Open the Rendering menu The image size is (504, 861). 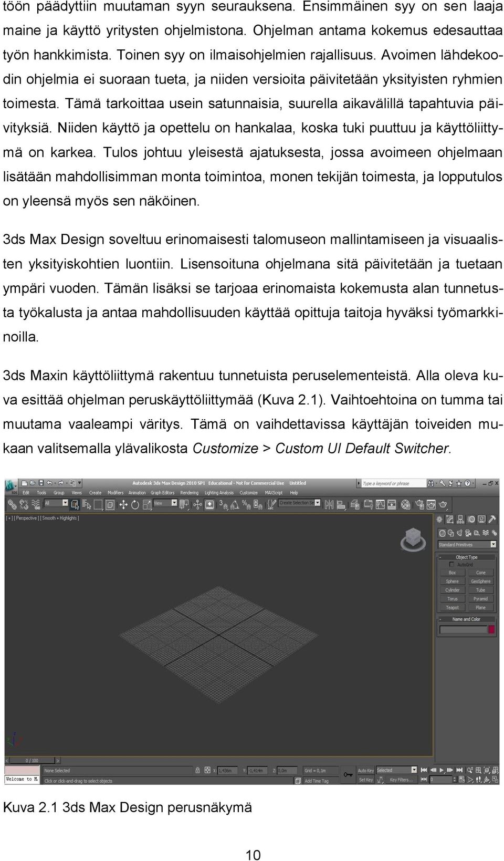point(189,493)
